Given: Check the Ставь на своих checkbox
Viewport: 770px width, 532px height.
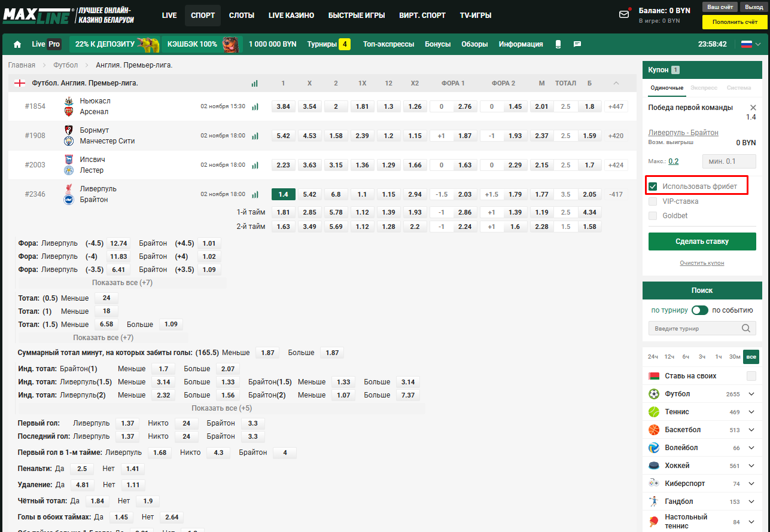Looking at the screenshot, I should [x=751, y=376].
